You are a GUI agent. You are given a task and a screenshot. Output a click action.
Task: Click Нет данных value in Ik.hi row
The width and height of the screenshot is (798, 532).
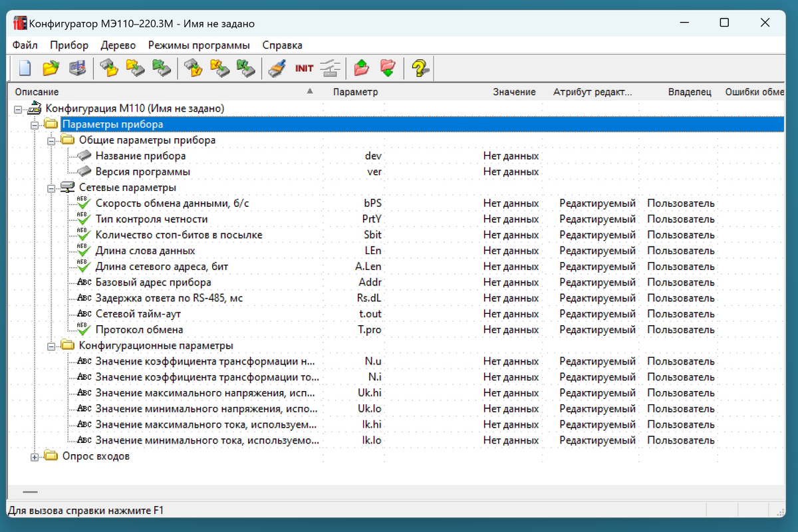click(x=511, y=424)
